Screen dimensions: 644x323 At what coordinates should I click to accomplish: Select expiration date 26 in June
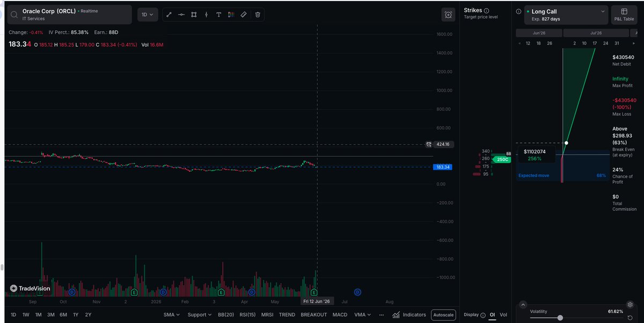(550, 44)
